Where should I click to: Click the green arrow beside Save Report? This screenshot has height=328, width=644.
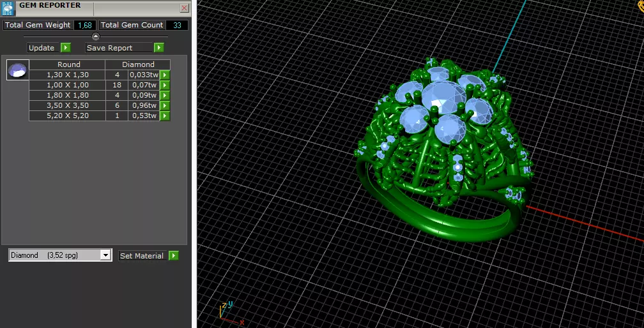[x=159, y=48]
